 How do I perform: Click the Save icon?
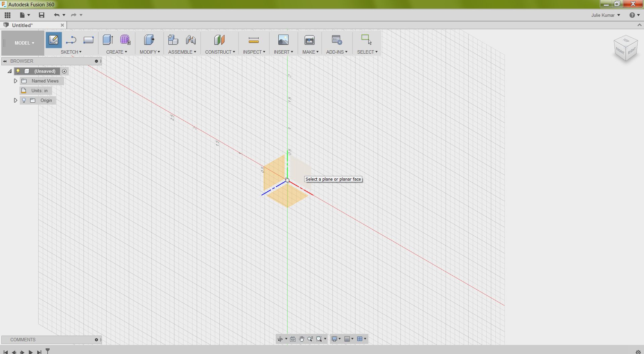(42, 15)
